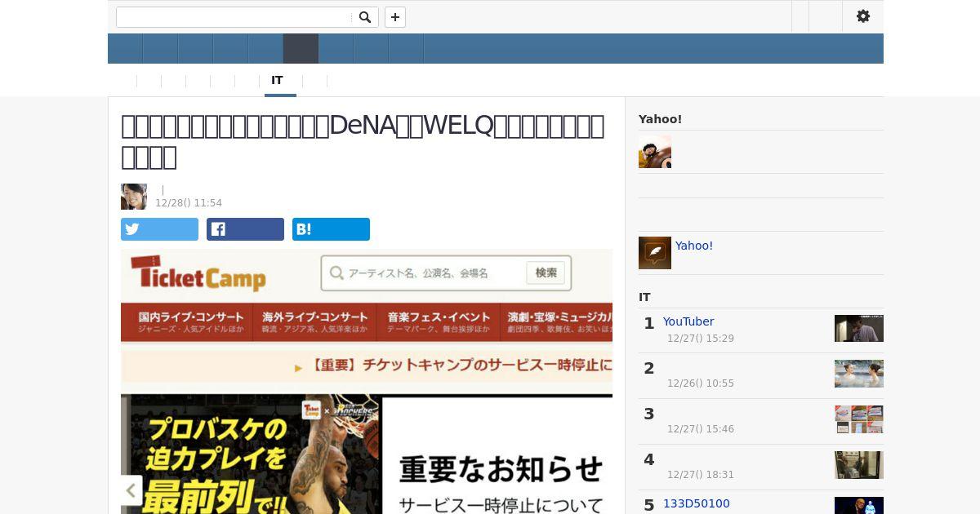
Task: Open the rank 2 article thumbnail dated 12/26
Action: coord(859,374)
